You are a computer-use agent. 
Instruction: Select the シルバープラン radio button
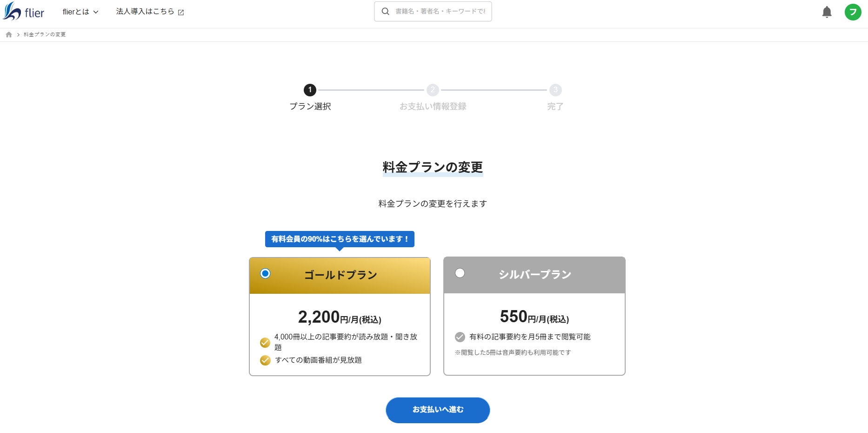coord(460,273)
